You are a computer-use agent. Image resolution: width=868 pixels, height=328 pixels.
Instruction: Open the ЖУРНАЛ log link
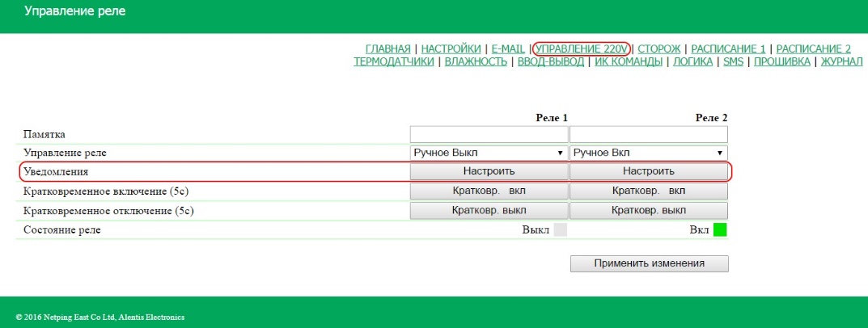coord(841,61)
